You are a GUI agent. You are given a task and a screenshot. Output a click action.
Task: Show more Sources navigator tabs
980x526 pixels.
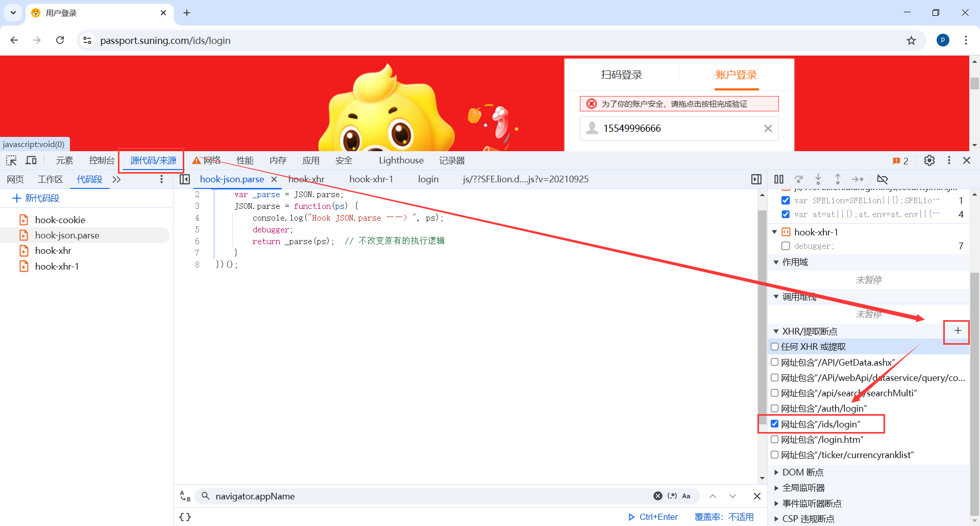(117, 179)
